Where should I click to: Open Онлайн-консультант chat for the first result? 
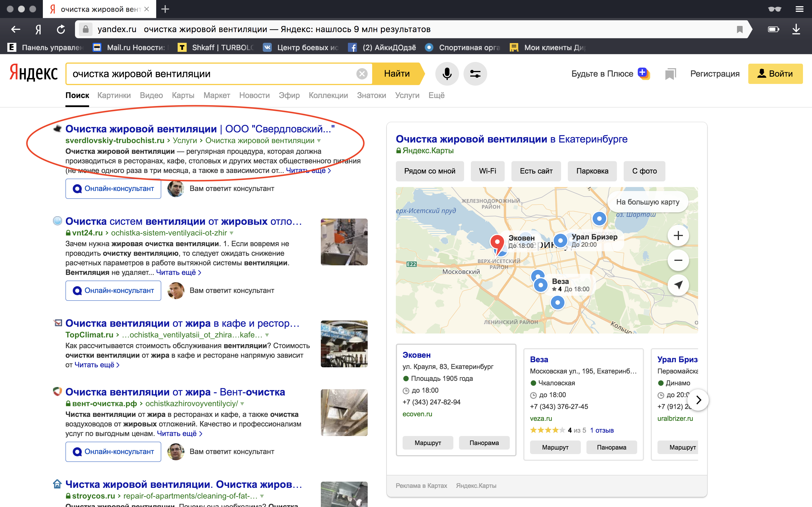tap(113, 188)
